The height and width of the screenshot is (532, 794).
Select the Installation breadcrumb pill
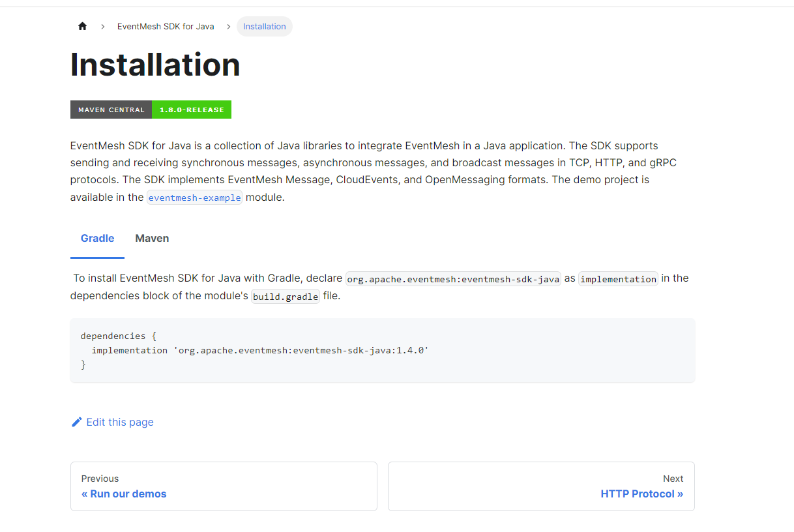[x=265, y=27]
